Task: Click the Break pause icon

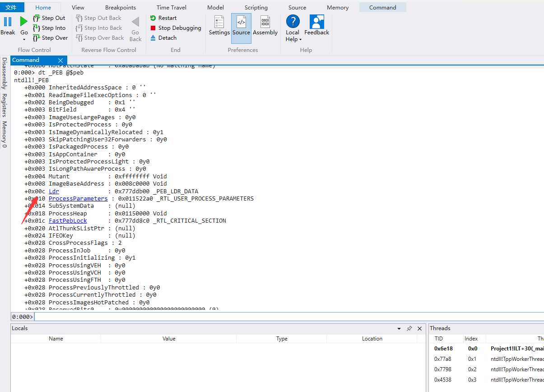Action: [8, 22]
